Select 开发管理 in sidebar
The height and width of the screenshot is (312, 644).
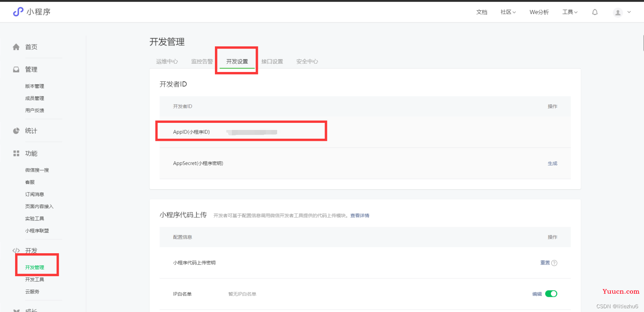(x=35, y=268)
